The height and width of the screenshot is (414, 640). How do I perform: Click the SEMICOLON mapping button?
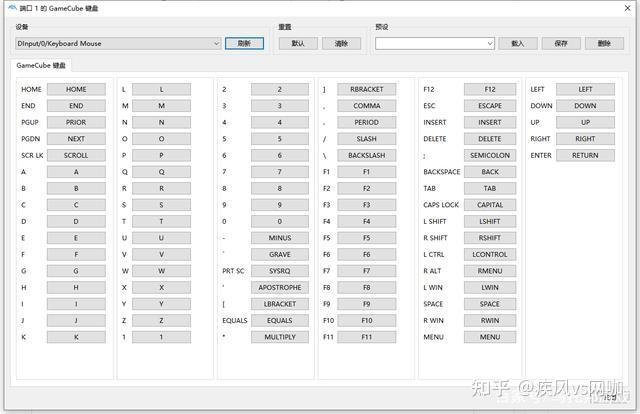[x=490, y=156]
